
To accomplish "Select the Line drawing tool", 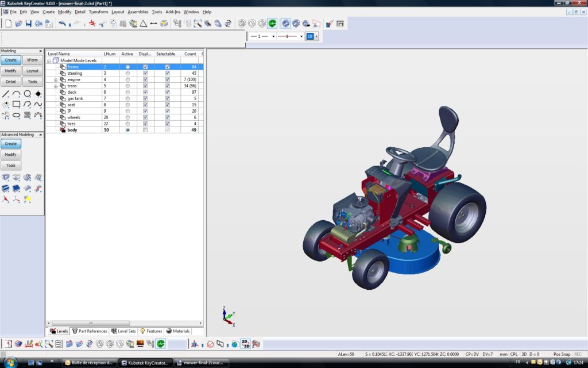I will (x=6, y=94).
